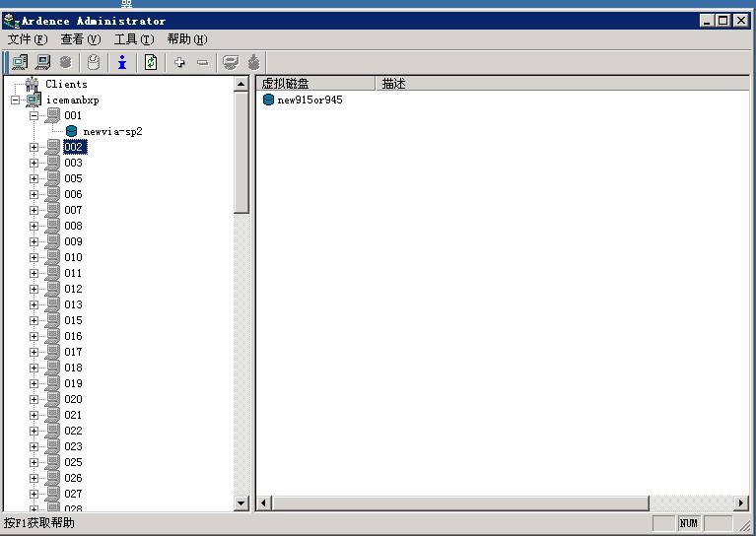Click the plus add toolbar icon

click(x=179, y=62)
